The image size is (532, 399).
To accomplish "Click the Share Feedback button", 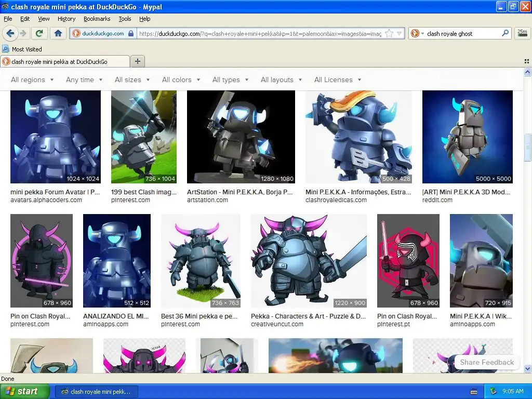I will tap(487, 362).
